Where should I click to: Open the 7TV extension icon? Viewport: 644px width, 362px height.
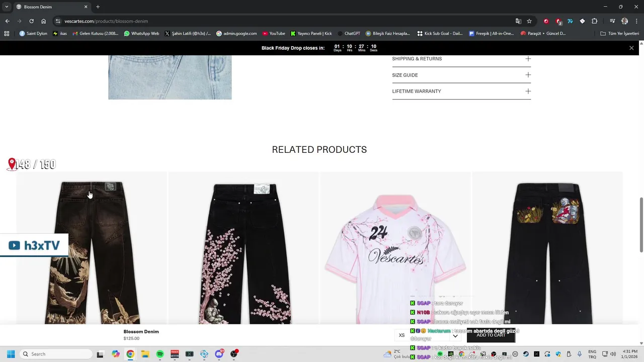tap(570, 21)
